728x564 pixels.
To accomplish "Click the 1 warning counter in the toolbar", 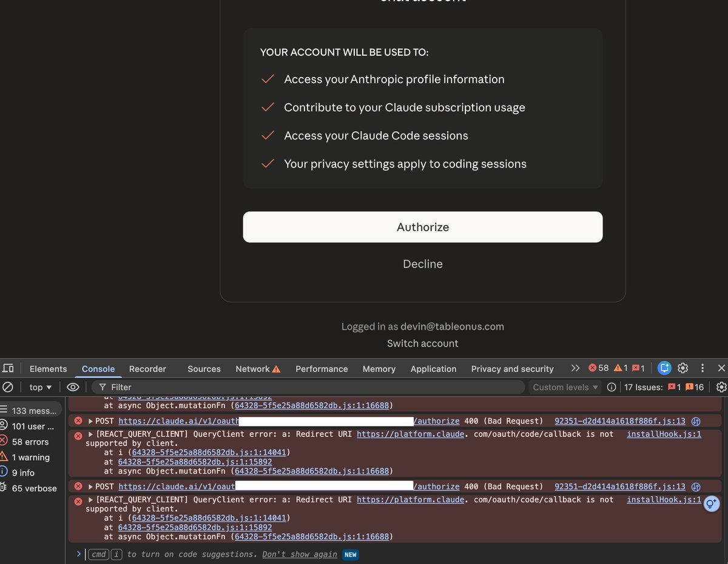I will tap(621, 368).
